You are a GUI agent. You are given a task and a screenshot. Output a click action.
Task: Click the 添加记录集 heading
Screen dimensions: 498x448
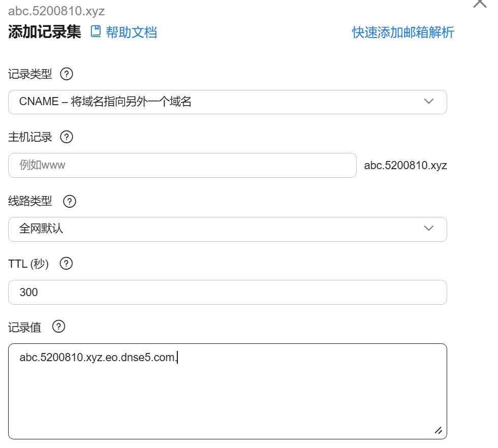(x=45, y=32)
